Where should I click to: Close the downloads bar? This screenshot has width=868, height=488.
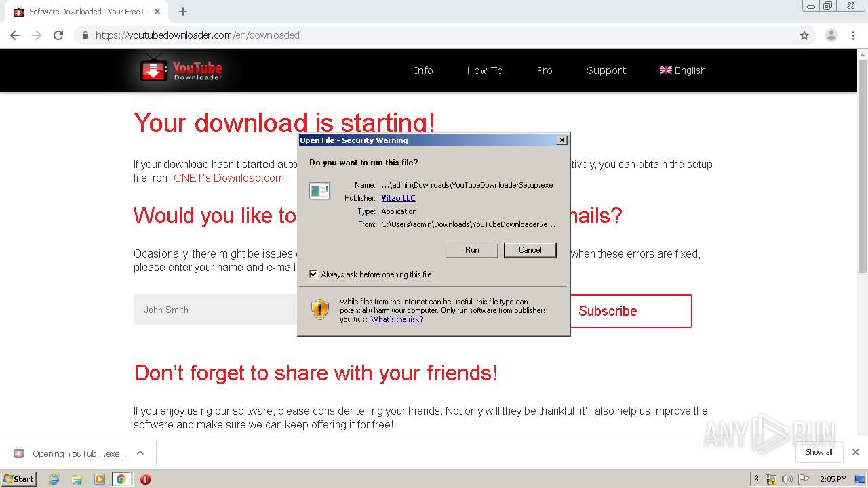tap(856, 452)
